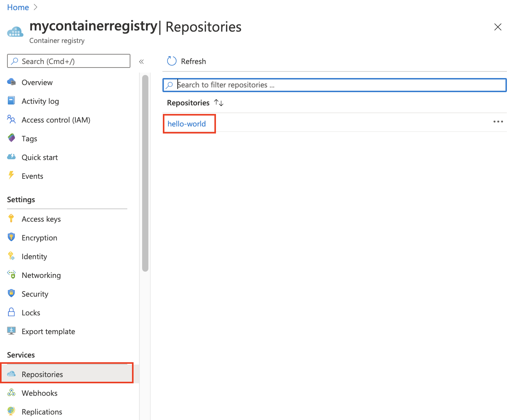Select the Replications globe icon
The height and width of the screenshot is (420, 510).
click(11, 411)
